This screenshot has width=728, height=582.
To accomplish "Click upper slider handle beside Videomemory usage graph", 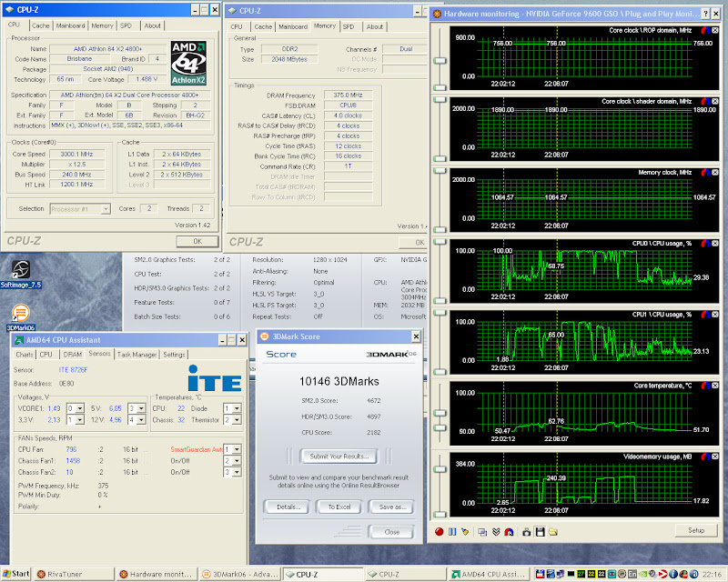I will (x=440, y=469).
